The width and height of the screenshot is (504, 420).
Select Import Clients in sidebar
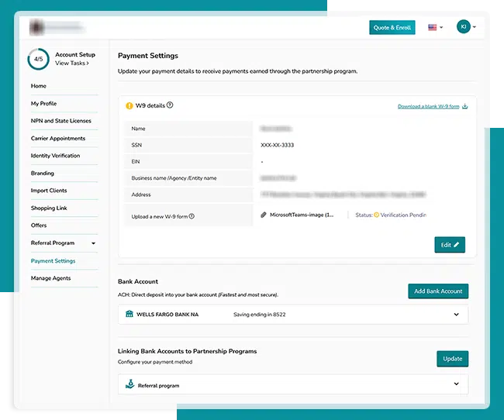tap(49, 191)
